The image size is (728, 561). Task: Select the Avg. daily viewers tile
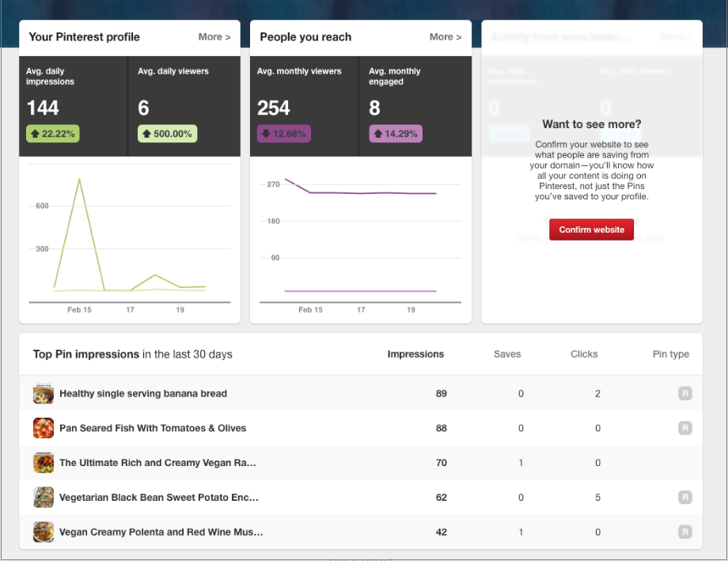pyautogui.click(x=184, y=106)
